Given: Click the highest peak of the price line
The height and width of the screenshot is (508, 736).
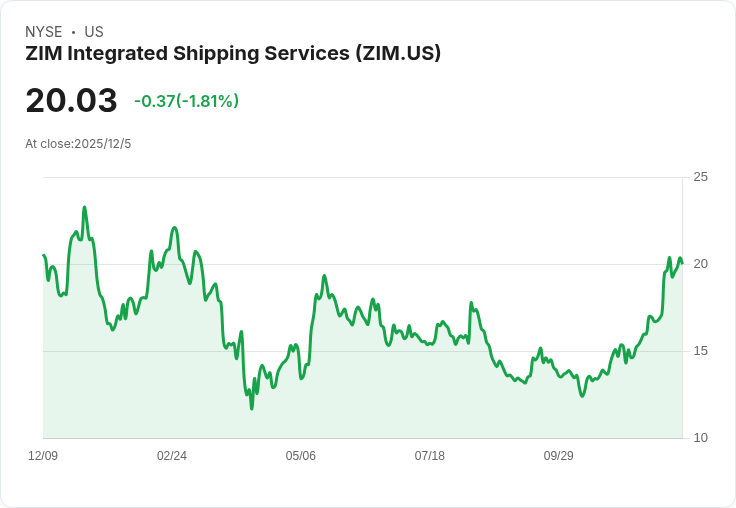Looking at the screenshot, I should 84,207.
